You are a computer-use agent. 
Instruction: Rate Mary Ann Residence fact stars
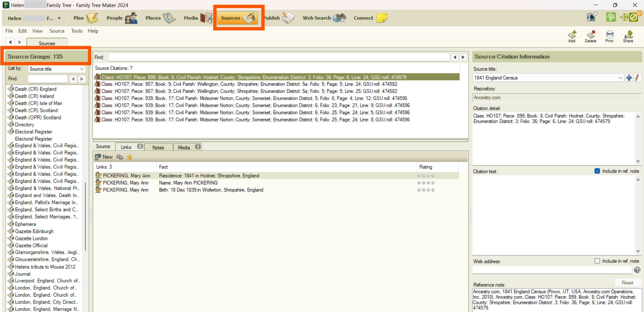(426, 176)
